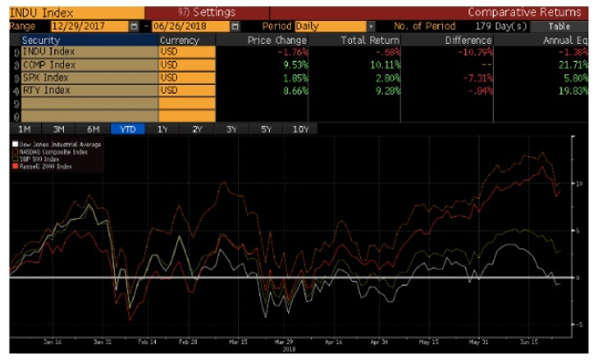The height and width of the screenshot is (364, 599).
Task: Click the SPX Index security field
Action: [89, 78]
